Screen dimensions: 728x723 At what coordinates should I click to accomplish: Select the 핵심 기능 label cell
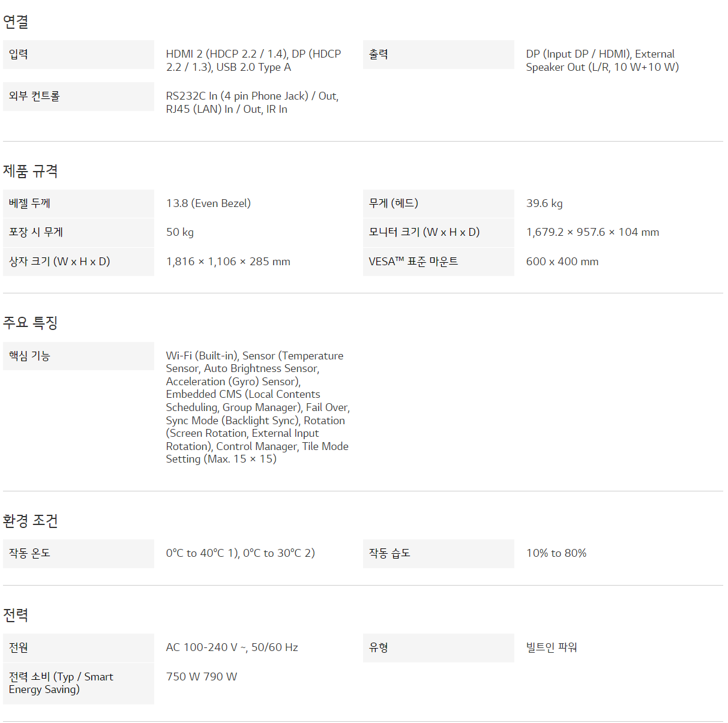pyautogui.click(x=79, y=356)
